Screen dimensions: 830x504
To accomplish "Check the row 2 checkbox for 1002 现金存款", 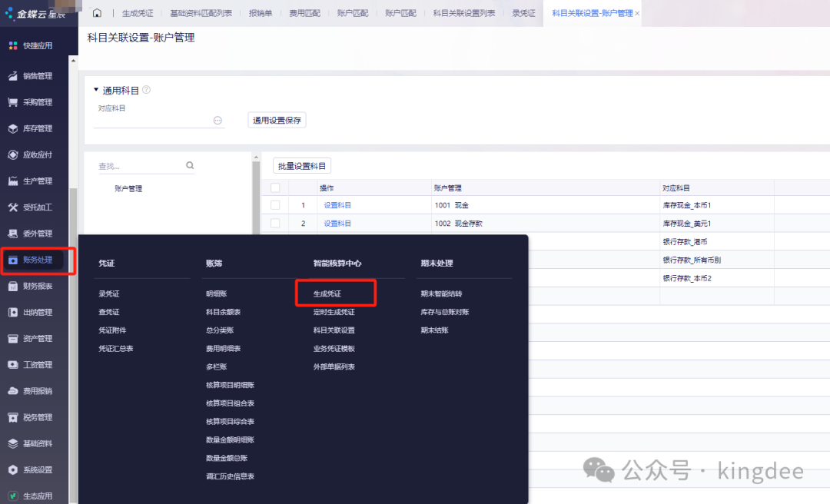I will (275, 224).
